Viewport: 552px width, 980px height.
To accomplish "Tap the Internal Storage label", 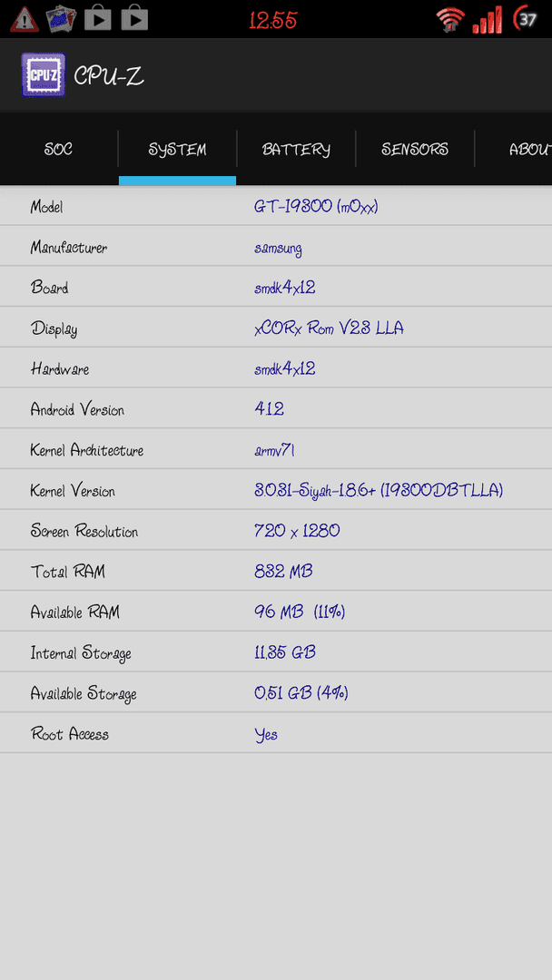I will 81,653.
